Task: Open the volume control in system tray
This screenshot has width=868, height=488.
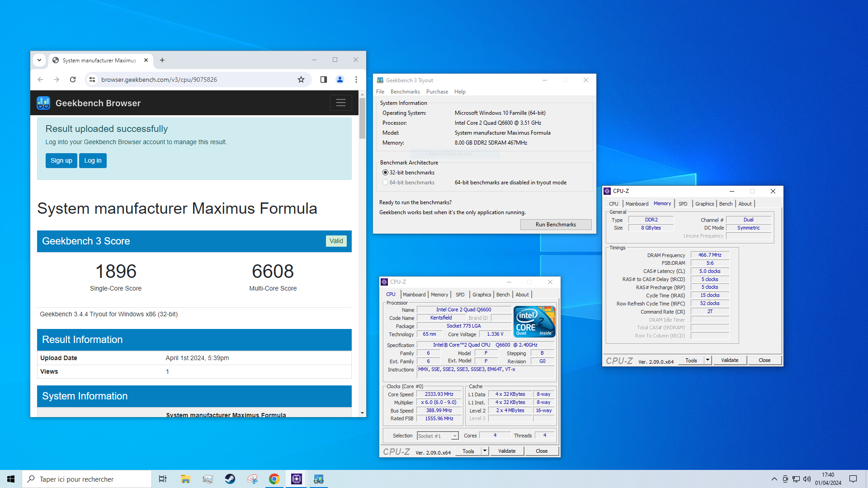Action: pos(807,479)
